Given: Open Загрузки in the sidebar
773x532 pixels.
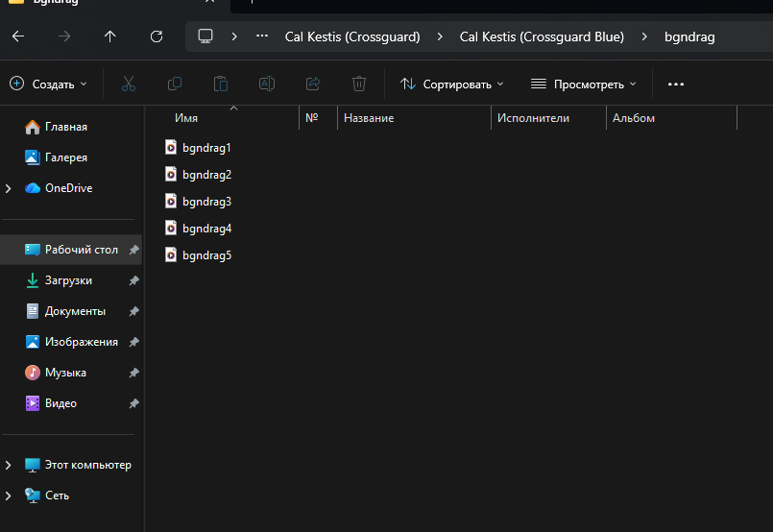Looking at the screenshot, I should click(68, 280).
